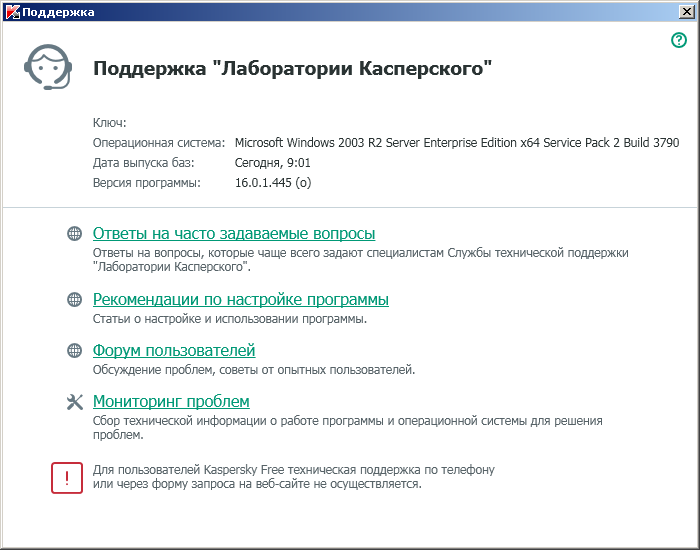This screenshot has width=700, height=550.
Task: Click the "Дата выпуска баз:" label
Action: point(144,162)
